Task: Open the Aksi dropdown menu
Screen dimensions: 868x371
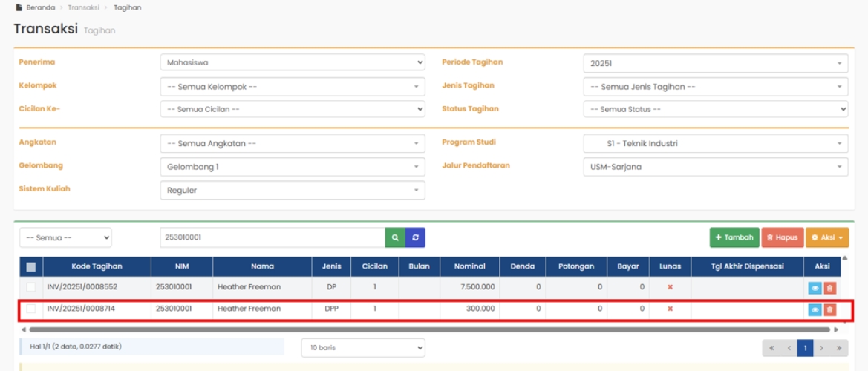Action: 826,237
